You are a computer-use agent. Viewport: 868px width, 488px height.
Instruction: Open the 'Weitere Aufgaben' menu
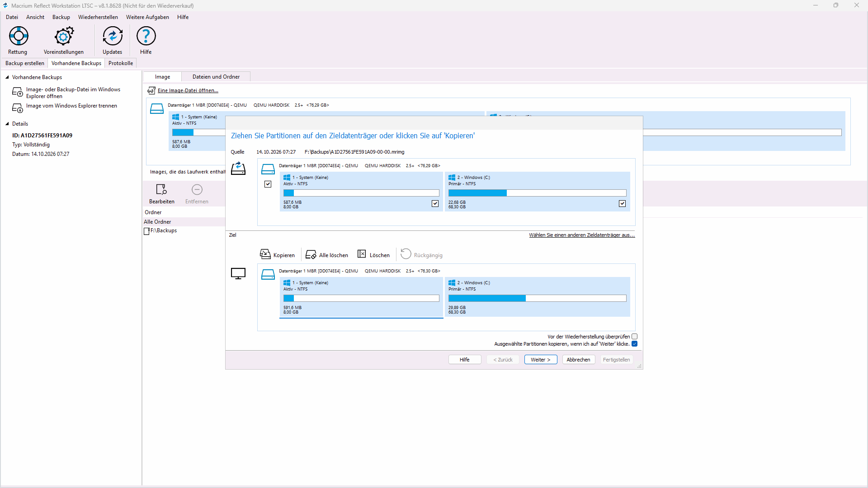(147, 17)
